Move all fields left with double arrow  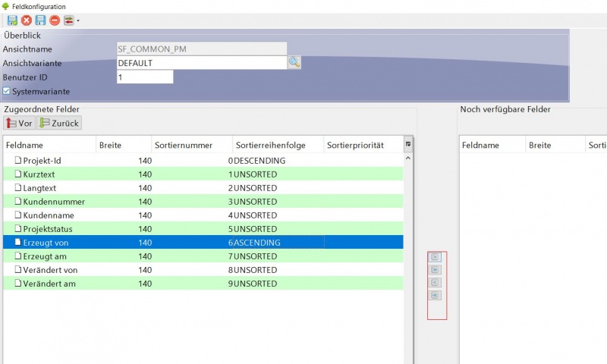pyautogui.click(x=436, y=295)
